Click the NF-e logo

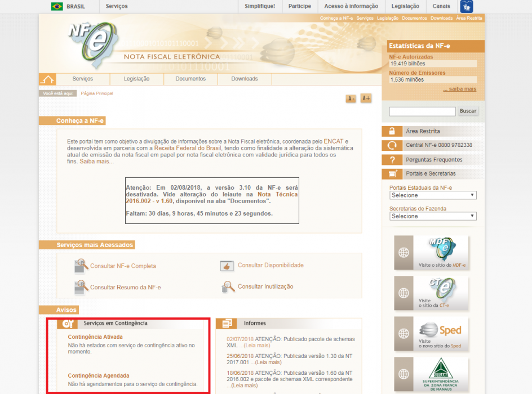(94, 44)
